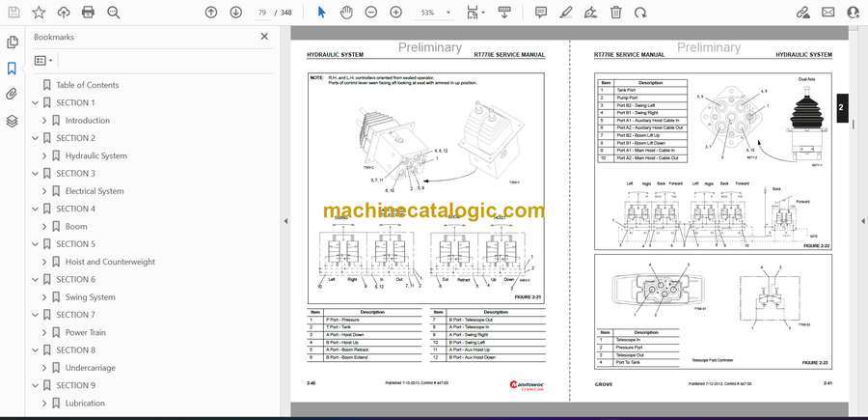
Task: Activate the Hand pan tool
Action: 346,13
